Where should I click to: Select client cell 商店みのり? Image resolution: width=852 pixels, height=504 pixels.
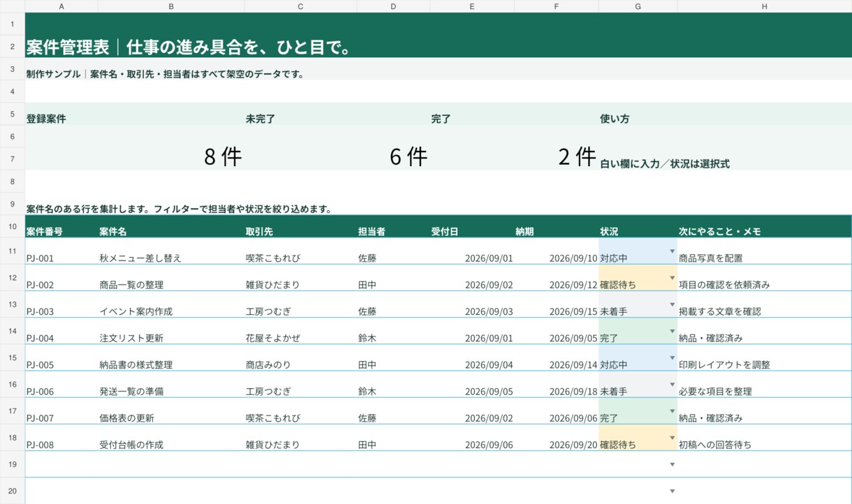click(300, 358)
